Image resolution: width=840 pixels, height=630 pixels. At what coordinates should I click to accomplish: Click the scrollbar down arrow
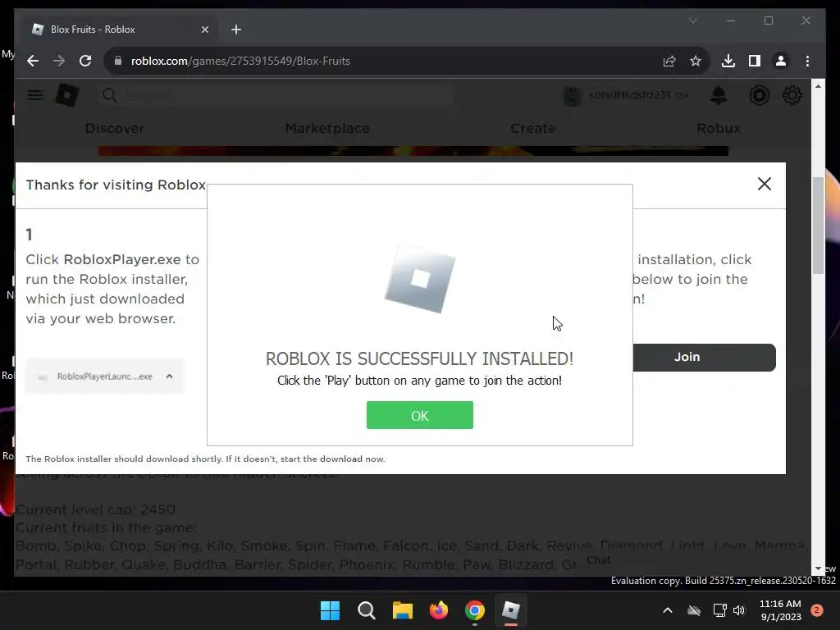coord(818,569)
